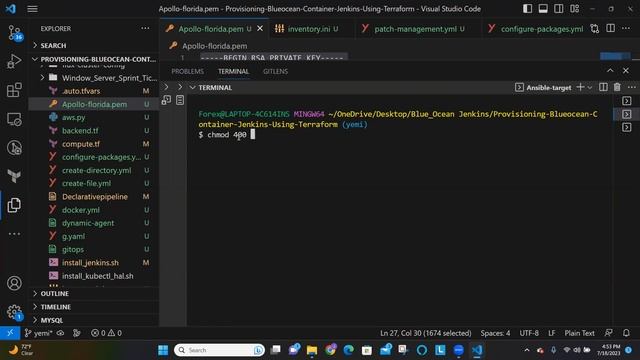Open errors and warnings count
Viewport: 640px width, 360px height.
[x=106, y=333]
